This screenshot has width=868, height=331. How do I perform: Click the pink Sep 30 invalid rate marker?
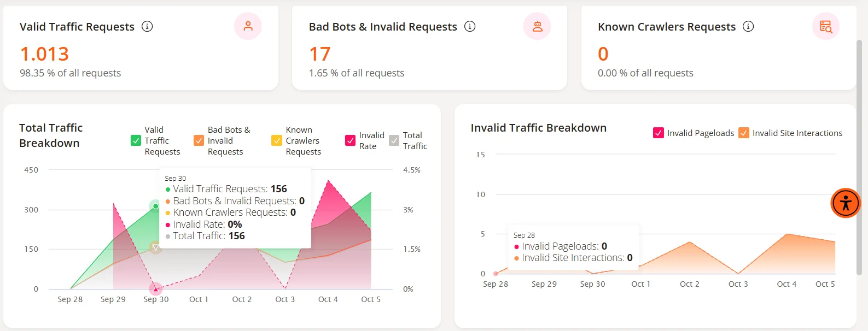point(156,288)
